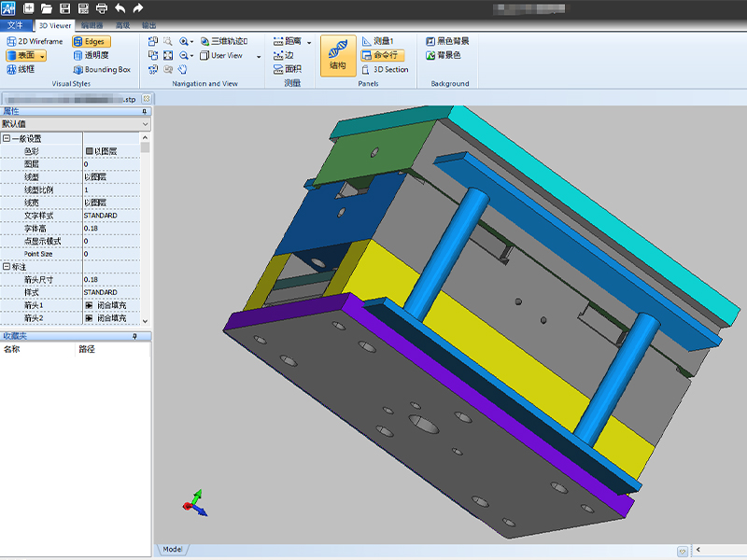Click the 命令行 command line button
Viewport: 747px width, 560px height.
tap(385, 55)
